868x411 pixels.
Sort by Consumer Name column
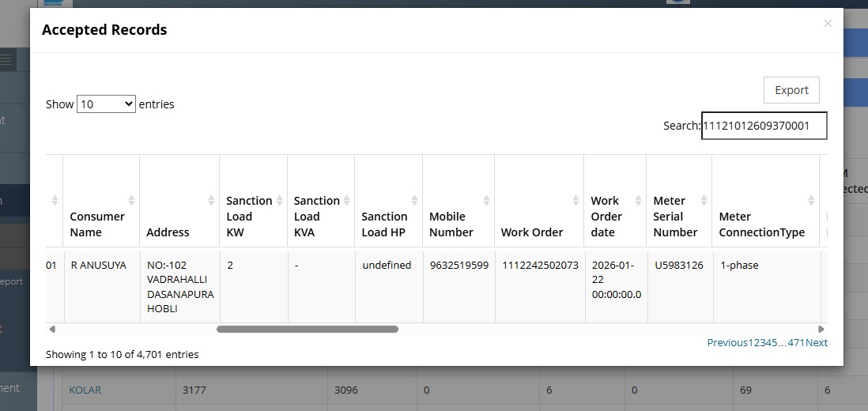(x=101, y=200)
